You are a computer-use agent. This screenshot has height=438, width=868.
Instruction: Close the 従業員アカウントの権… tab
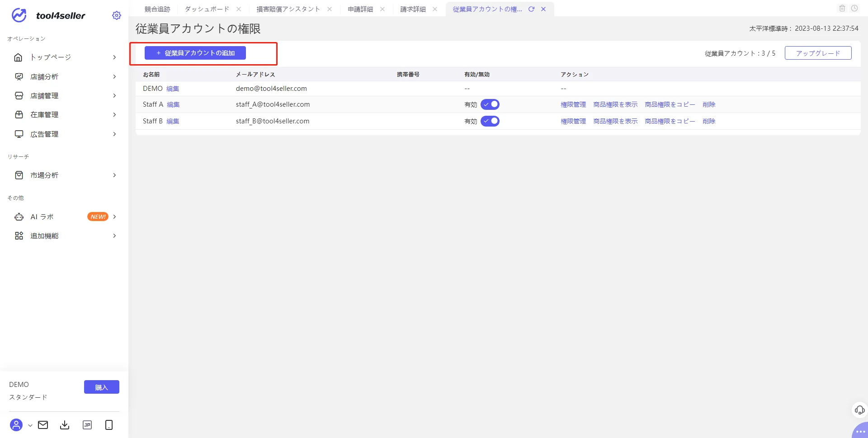pos(543,9)
